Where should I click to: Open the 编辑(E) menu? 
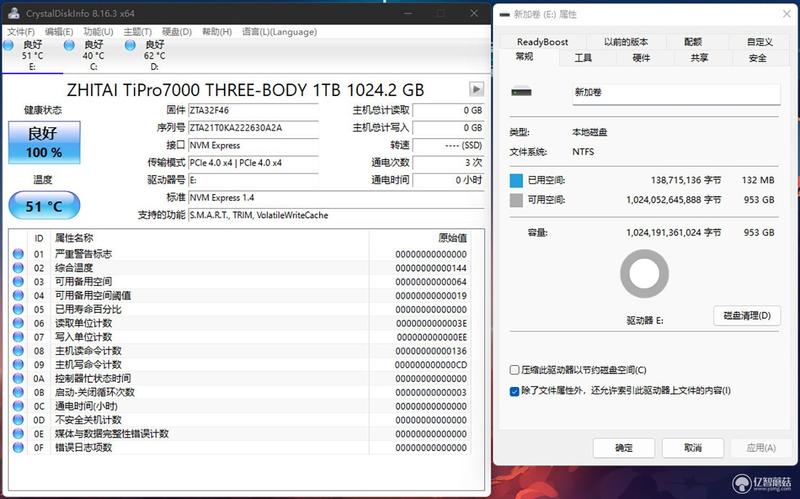point(59,32)
